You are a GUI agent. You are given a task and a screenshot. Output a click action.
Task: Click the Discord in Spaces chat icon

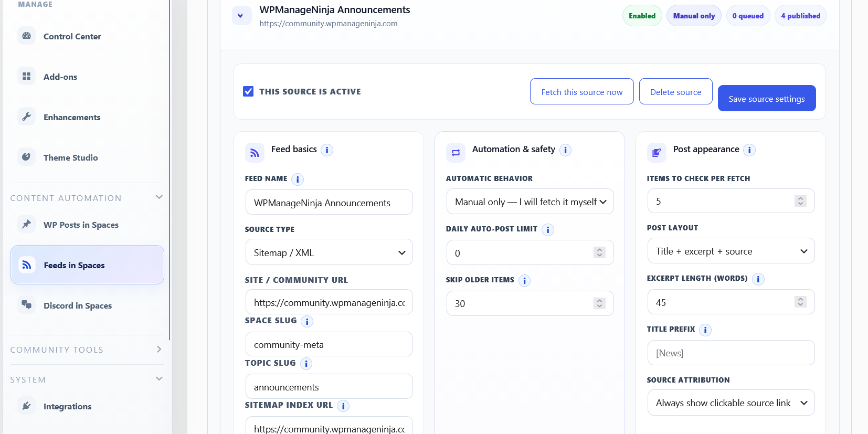point(26,305)
